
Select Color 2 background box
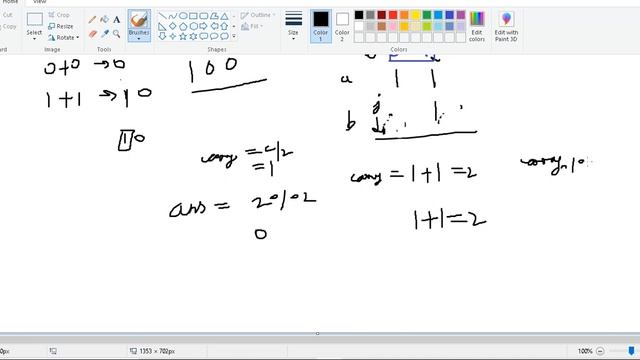point(342,27)
